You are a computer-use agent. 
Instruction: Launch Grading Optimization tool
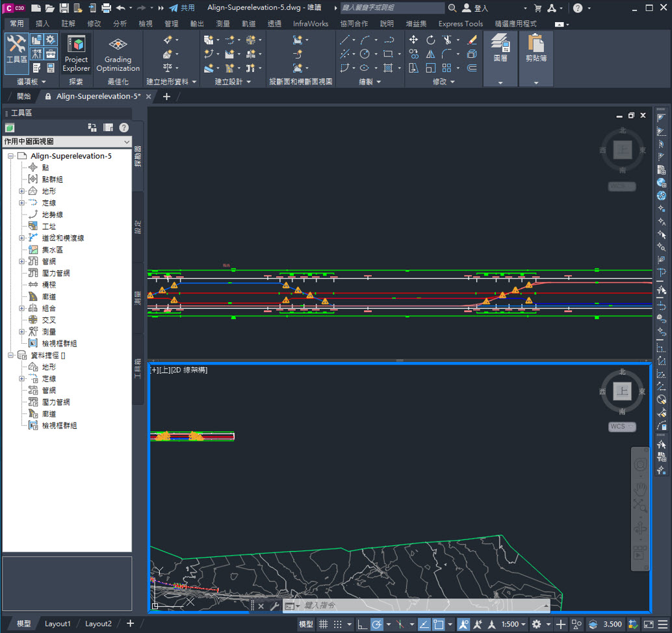coord(118,53)
